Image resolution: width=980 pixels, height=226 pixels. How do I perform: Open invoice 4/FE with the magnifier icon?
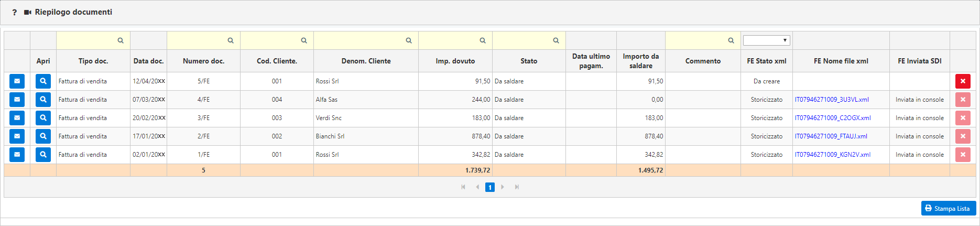(43, 100)
